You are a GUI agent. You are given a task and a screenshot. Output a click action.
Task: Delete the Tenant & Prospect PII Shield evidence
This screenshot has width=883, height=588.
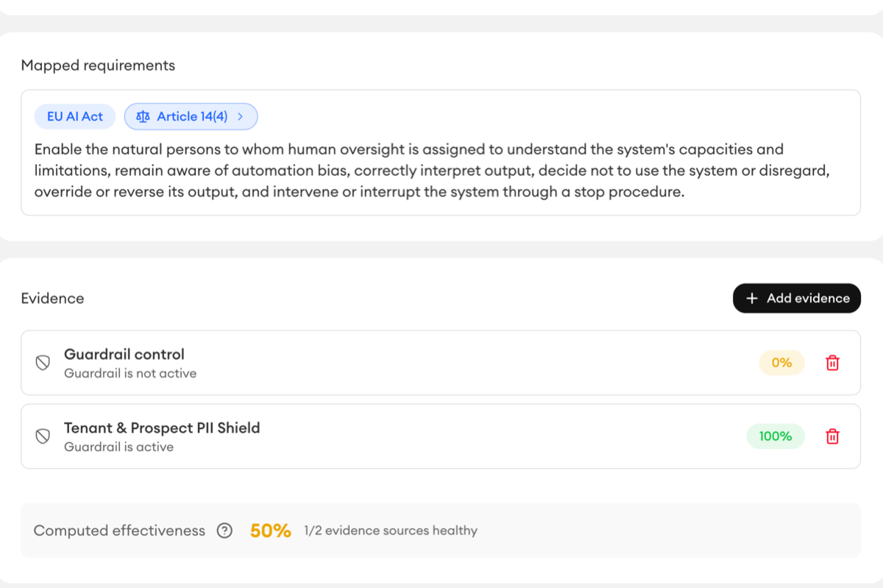point(832,436)
